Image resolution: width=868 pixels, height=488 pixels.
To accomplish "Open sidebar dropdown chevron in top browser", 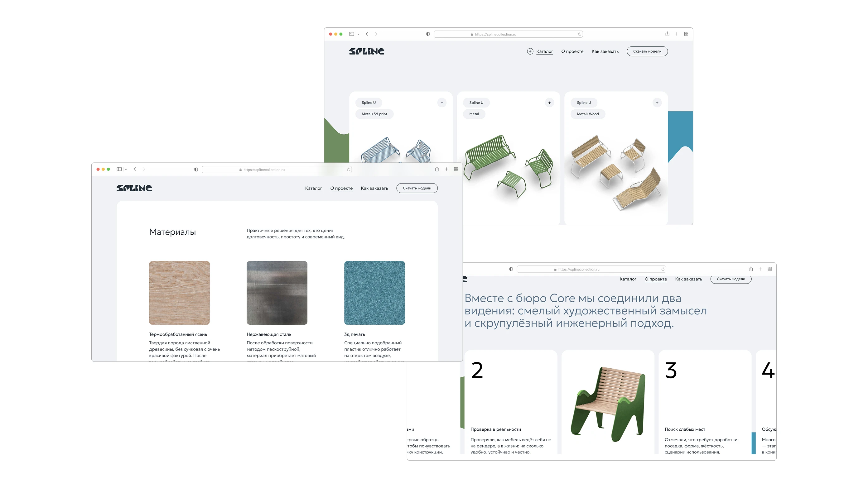I will pos(358,34).
